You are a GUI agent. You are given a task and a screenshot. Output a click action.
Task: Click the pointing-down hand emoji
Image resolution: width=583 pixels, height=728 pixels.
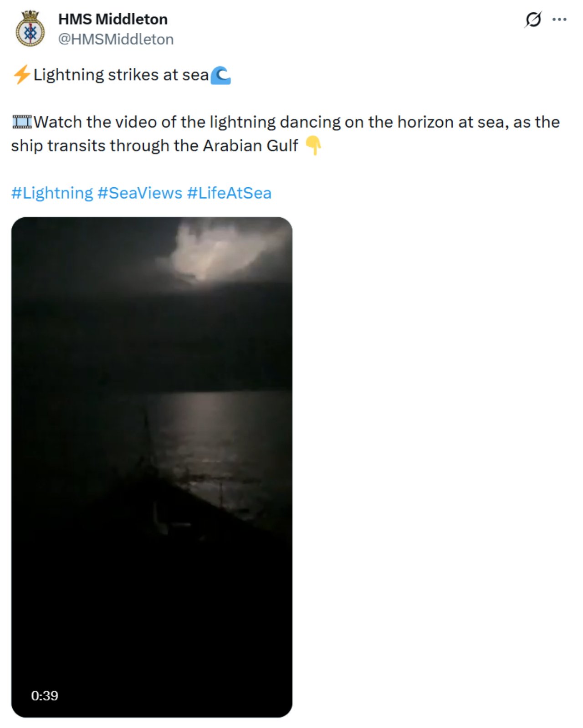(313, 146)
